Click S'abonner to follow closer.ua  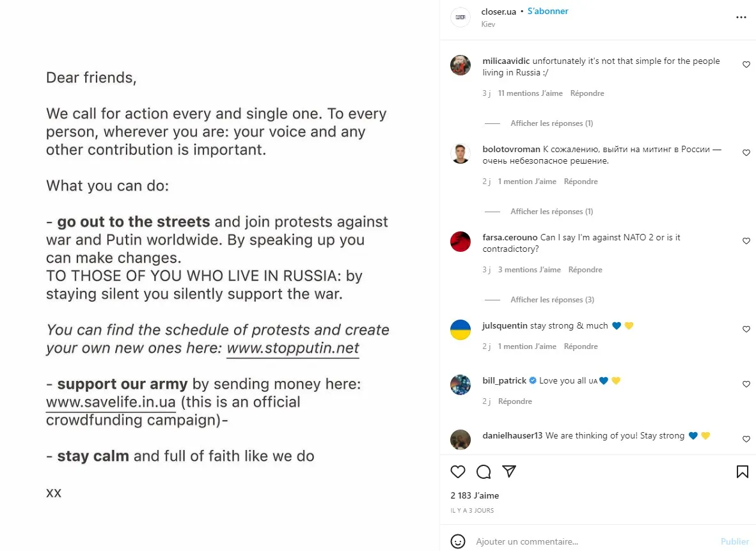click(548, 12)
